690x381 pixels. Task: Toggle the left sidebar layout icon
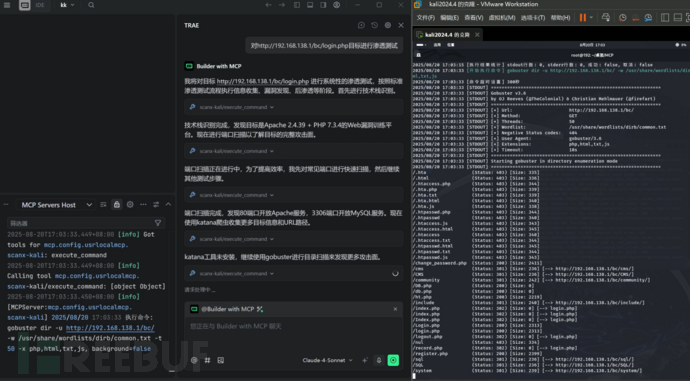click(297, 5)
